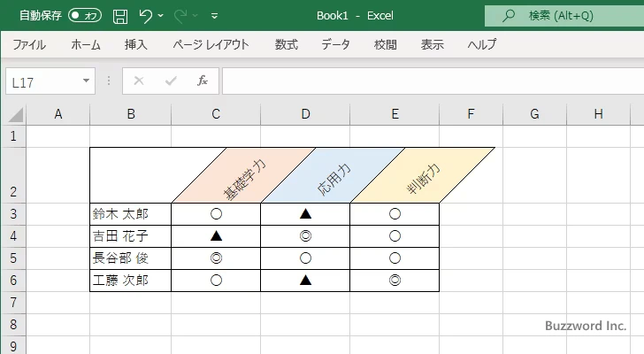Image resolution: width=644 pixels, height=354 pixels.
Task: Select the 基礎学力 angled header cell
Action: [244, 175]
